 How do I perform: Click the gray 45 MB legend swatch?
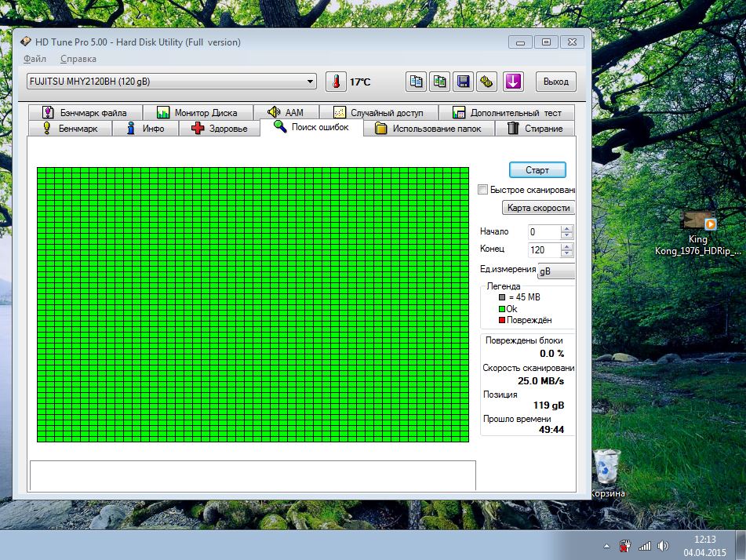tap(501, 297)
